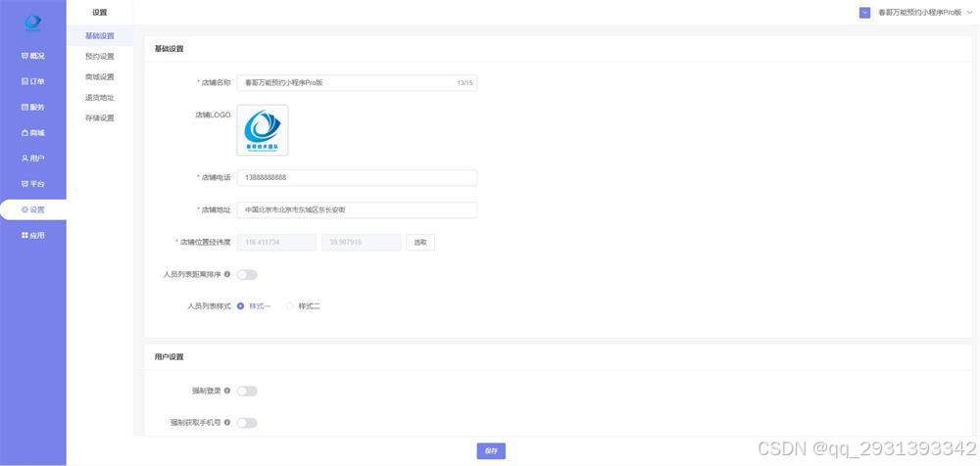Viewport: 980px width, 466px height.
Task: Toggle the 人员列表距离排序 switch
Action: tap(247, 274)
